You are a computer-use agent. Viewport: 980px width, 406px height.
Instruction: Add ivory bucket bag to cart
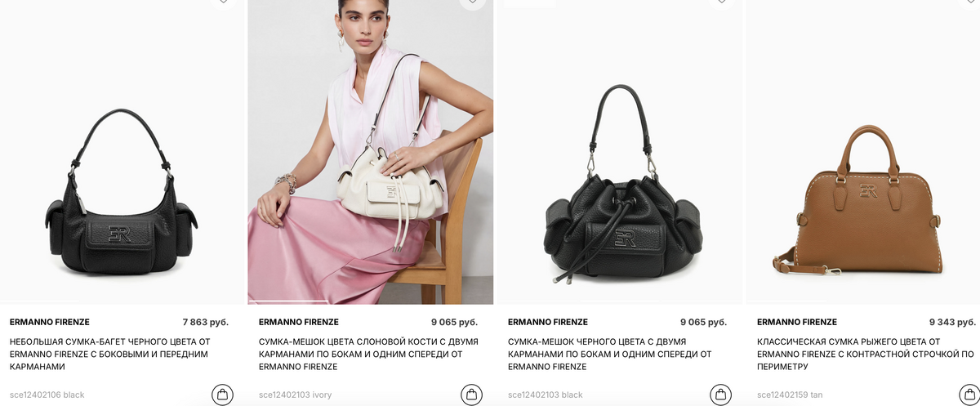click(x=471, y=395)
